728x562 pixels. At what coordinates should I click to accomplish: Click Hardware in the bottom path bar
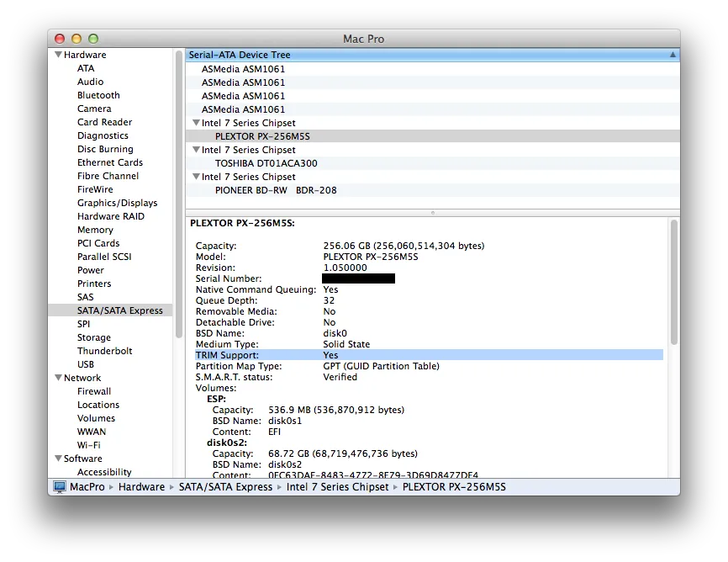coord(141,487)
